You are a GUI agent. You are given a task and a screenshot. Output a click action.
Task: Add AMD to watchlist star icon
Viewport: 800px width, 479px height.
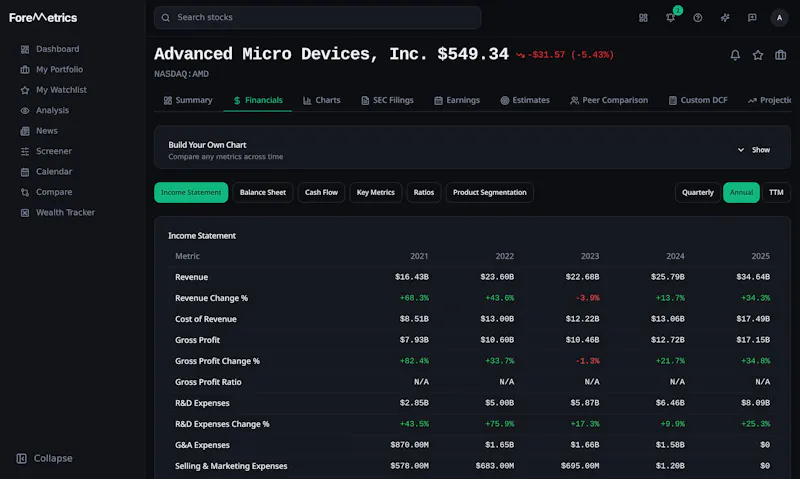click(758, 55)
